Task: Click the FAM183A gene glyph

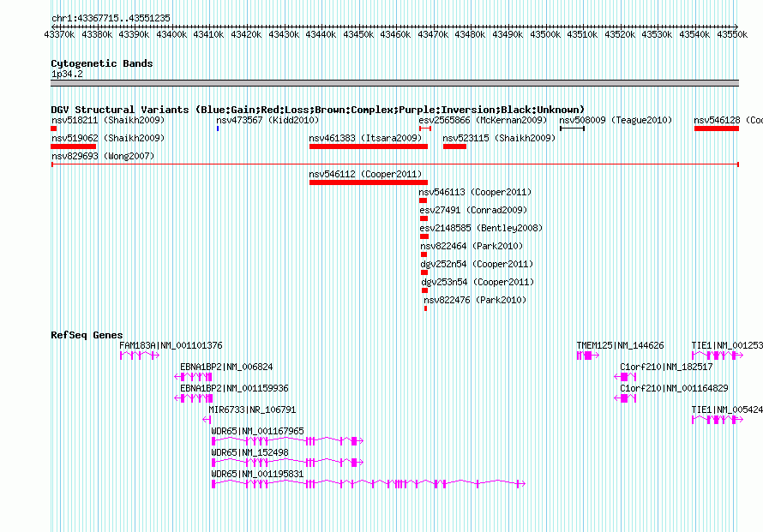Action: pos(140,356)
